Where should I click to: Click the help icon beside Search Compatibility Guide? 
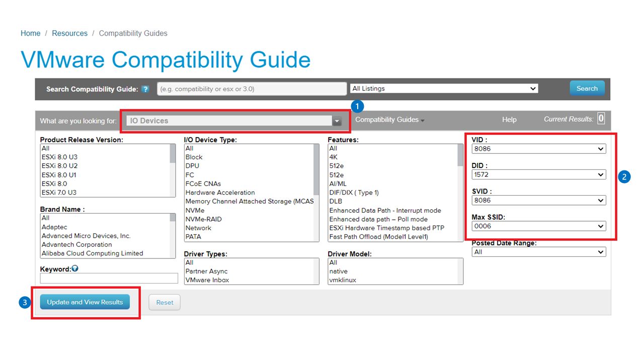(145, 89)
